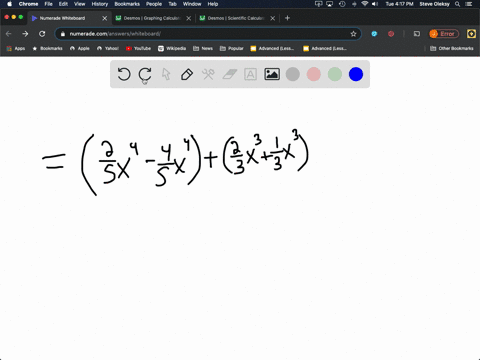Viewport: 480px width, 360px height.
Task: Expand the Other Bookmarks folder
Action: [452, 48]
